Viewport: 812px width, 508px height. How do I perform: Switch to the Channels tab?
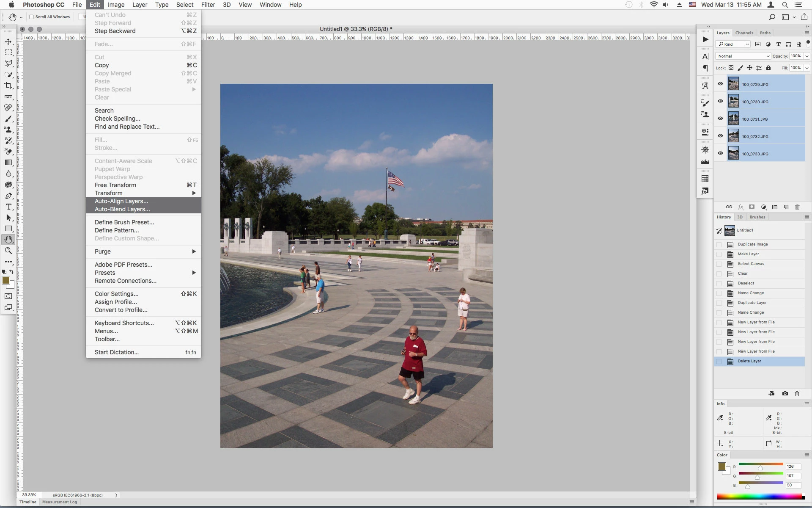(x=744, y=33)
